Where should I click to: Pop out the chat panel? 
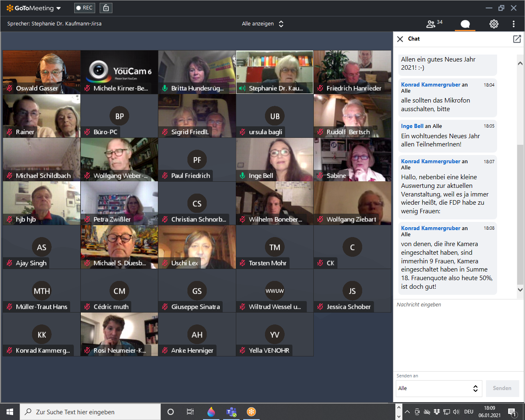pos(517,39)
